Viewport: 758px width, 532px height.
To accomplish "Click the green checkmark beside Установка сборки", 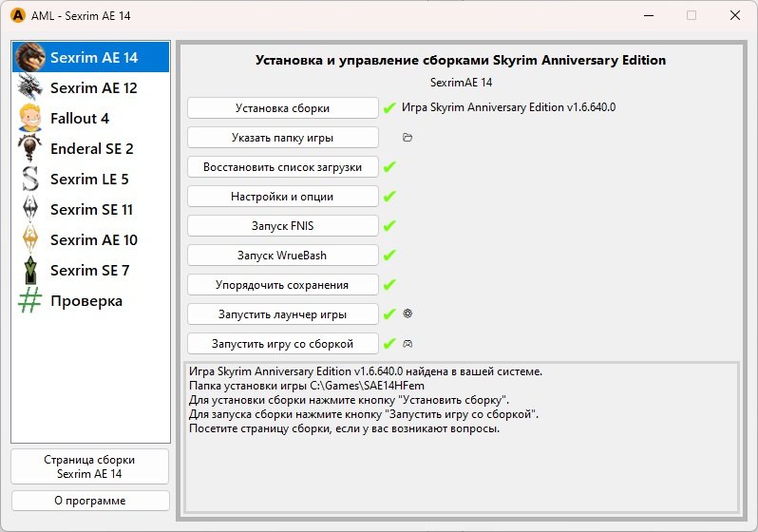I will point(389,108).
